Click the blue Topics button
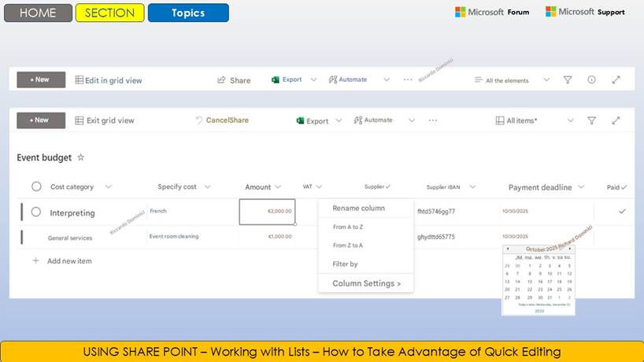This screenshot has height=362, width=644. [x=188, y=13]
